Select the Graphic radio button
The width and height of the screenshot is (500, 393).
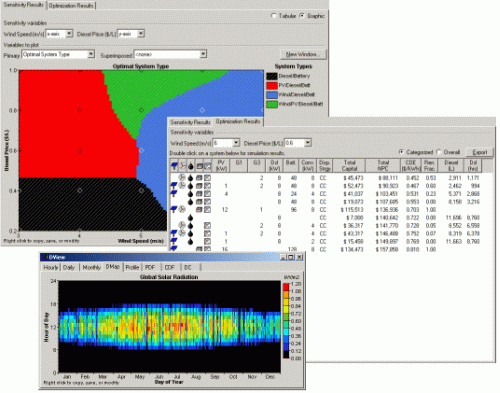(x=302, y=16)
